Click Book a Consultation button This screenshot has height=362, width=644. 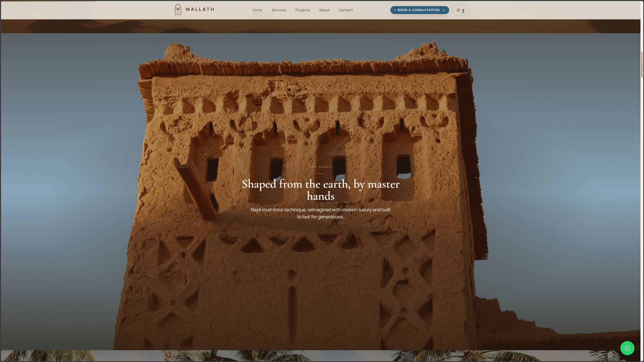[x=420, y=10]
